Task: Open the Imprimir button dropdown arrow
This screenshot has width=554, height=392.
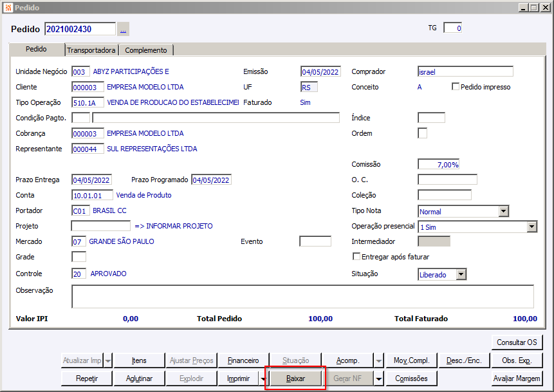Action: click(x=263, y=378)
